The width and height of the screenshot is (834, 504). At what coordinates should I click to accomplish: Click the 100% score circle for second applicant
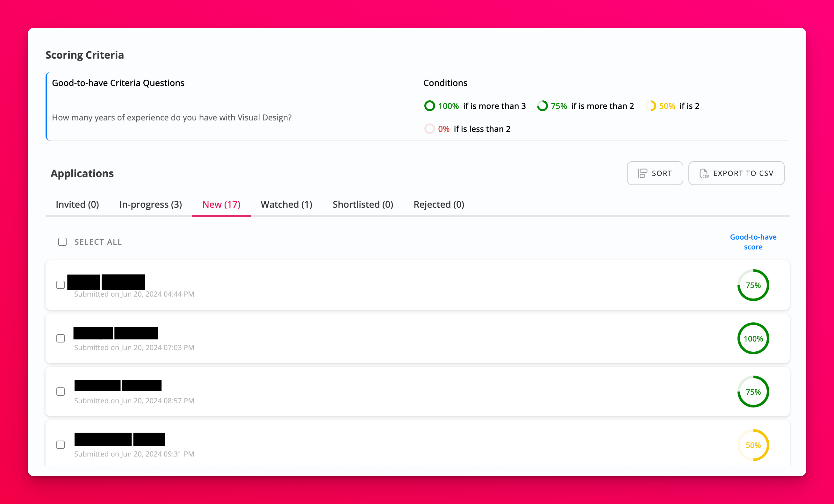click(753, 338)
